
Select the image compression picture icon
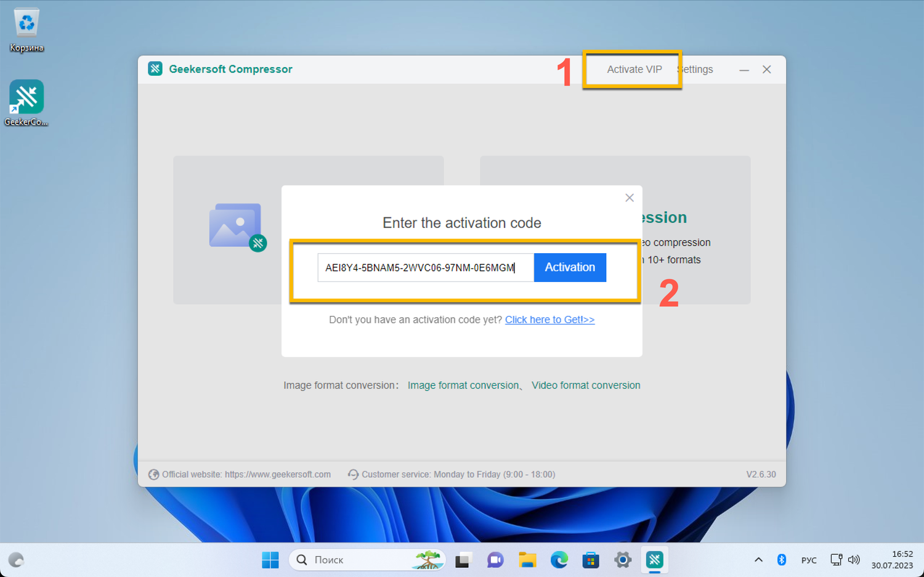238,227
